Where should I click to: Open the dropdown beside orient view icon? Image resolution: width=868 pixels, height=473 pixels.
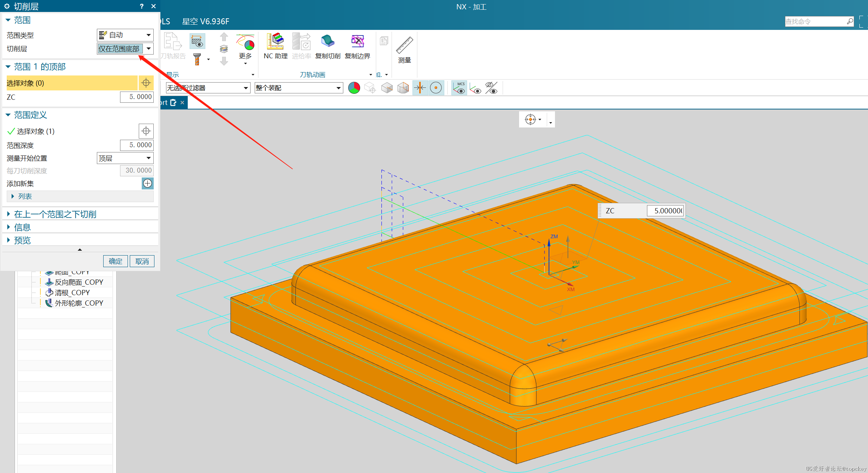coord(540,120)
